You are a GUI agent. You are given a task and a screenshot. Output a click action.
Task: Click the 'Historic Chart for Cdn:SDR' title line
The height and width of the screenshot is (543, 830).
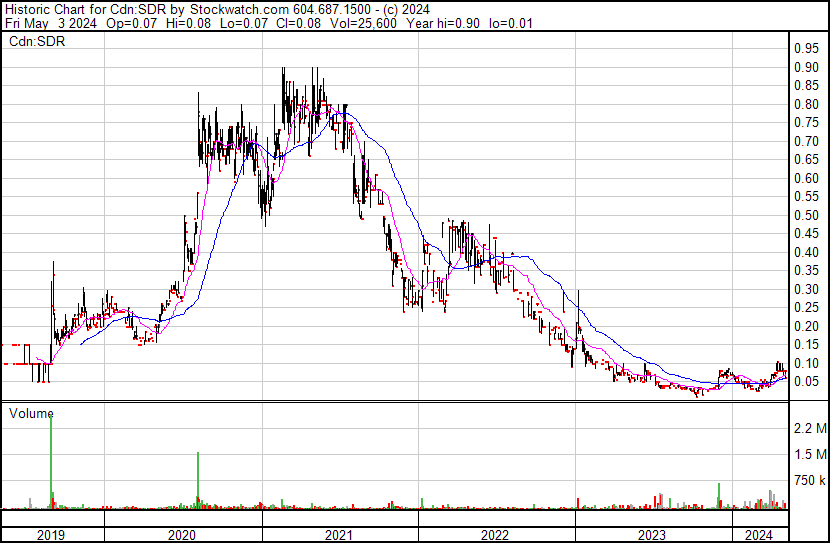[x=217, y=9]
